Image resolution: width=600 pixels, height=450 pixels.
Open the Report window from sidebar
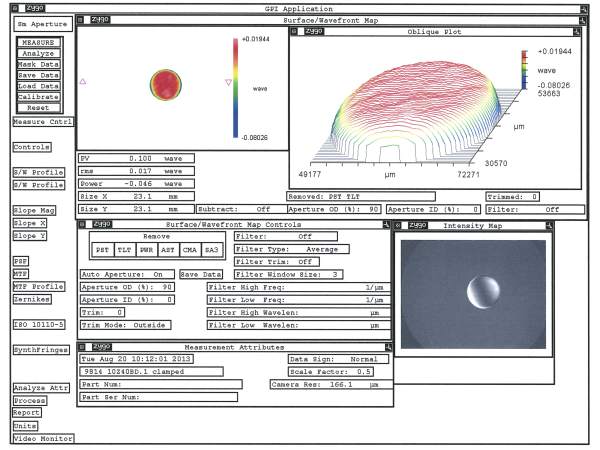(27, 412)
